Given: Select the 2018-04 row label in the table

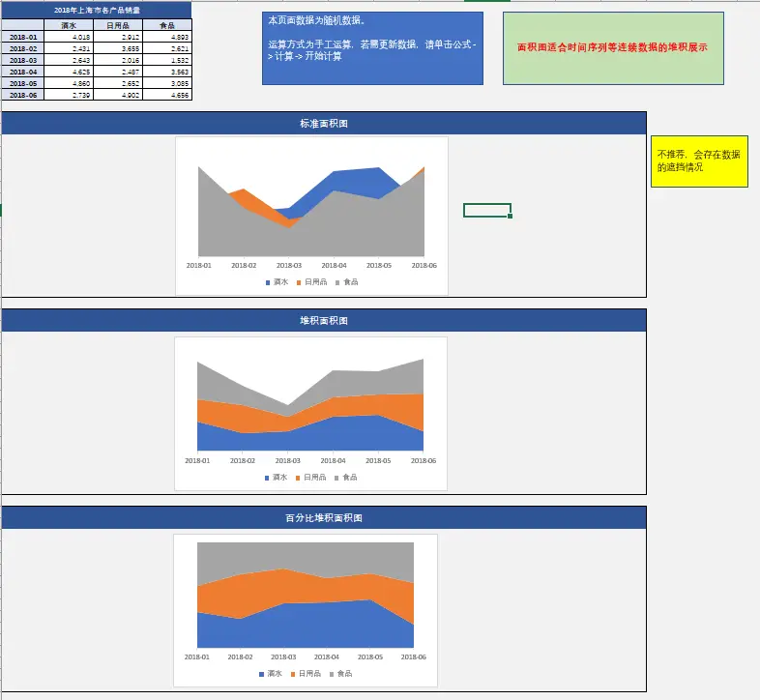Looking at the screenshot, I should pos(23,72).
